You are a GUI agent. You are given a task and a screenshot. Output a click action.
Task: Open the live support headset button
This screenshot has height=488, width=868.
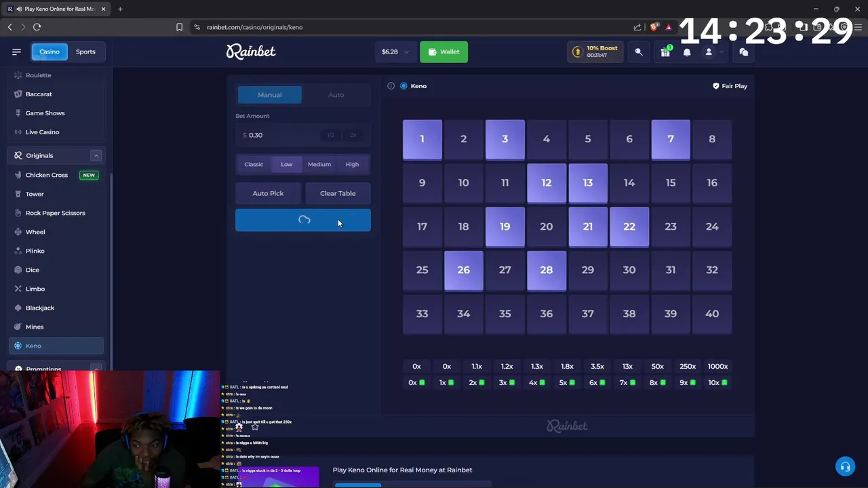[845, 466]
